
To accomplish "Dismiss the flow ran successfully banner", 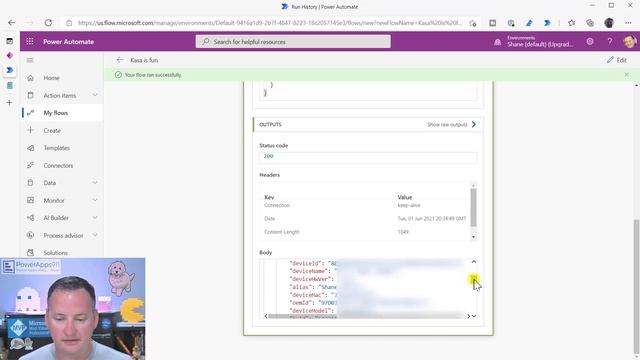I will point(627,75).
